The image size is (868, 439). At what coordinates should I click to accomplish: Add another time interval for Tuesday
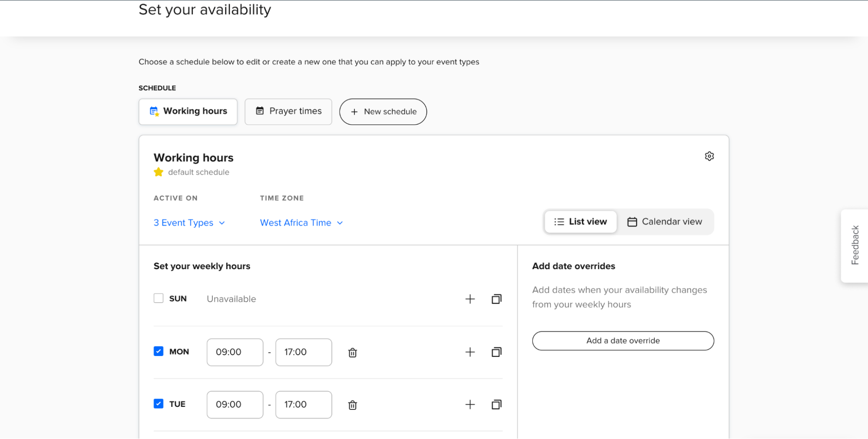pos(470,405)
